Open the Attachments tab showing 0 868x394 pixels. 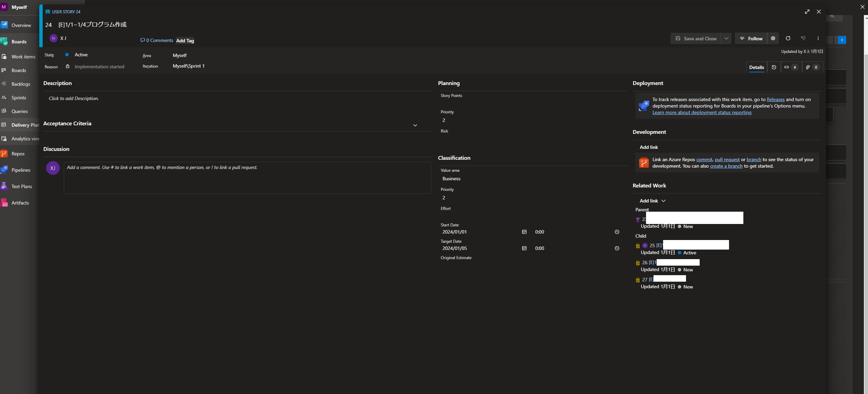click(x=811, y=67)
